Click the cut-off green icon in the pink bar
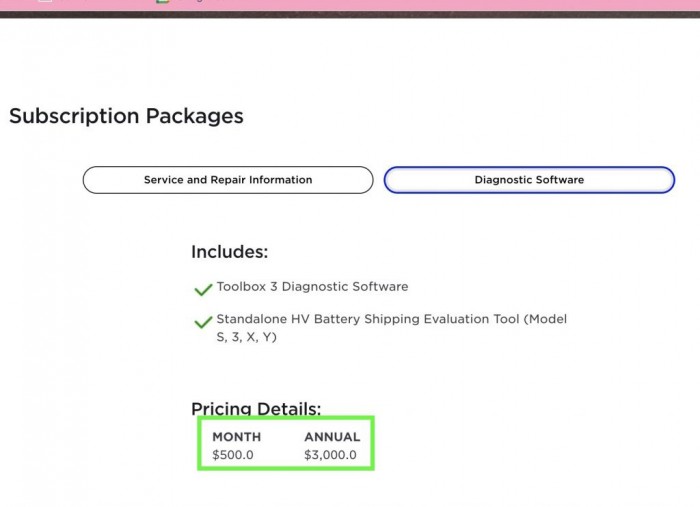This screenshot has height=507, width=700. click(163, 2)
